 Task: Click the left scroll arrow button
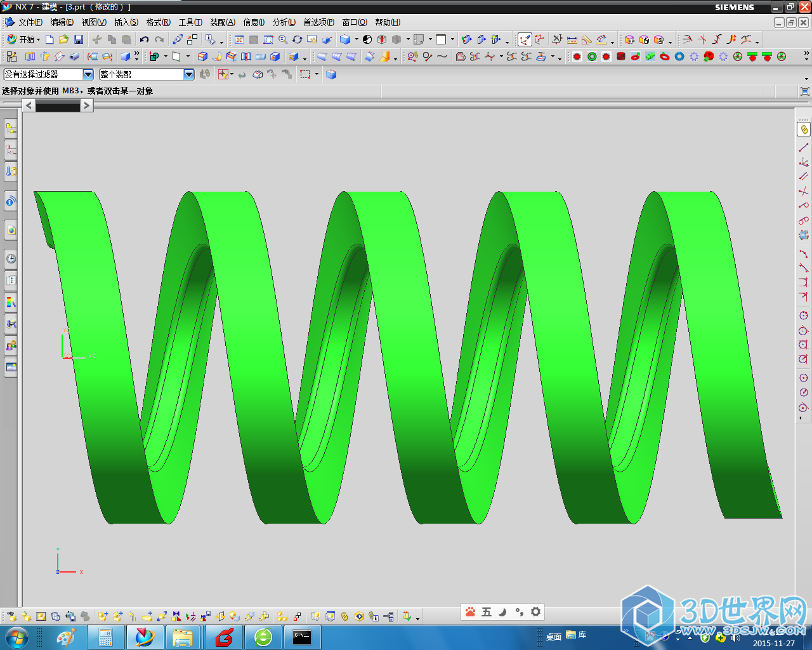29,105
